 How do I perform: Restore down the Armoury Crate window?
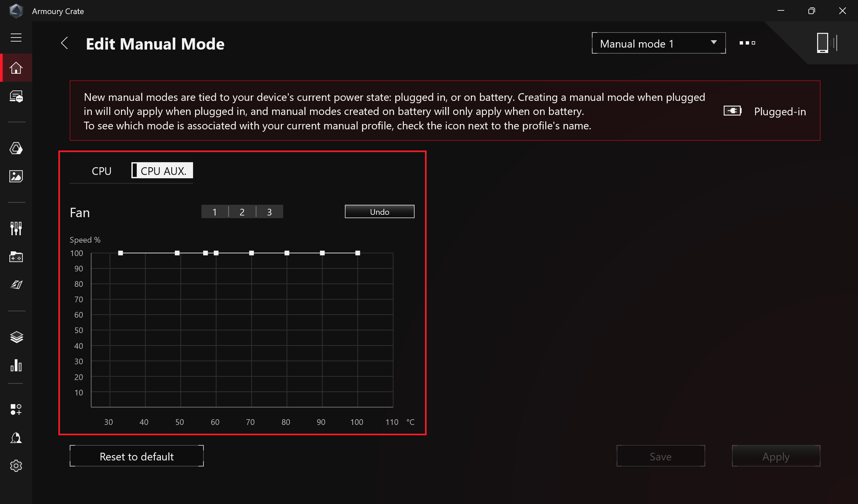tap(811, 11)
